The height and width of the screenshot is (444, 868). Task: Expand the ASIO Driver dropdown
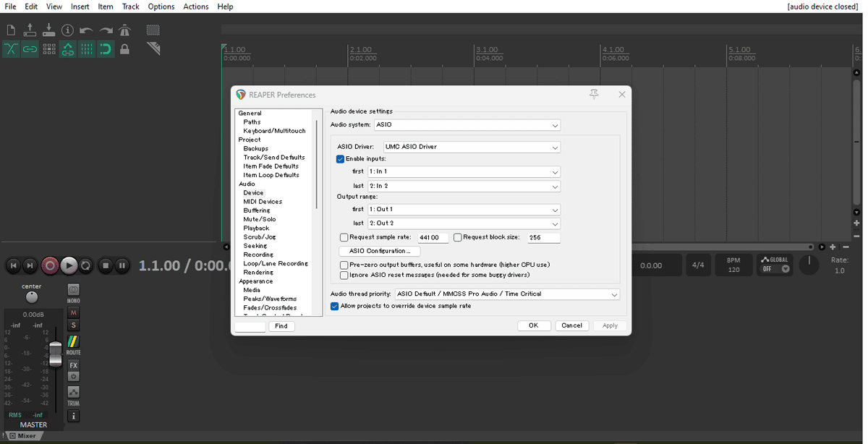pos(472,147)
